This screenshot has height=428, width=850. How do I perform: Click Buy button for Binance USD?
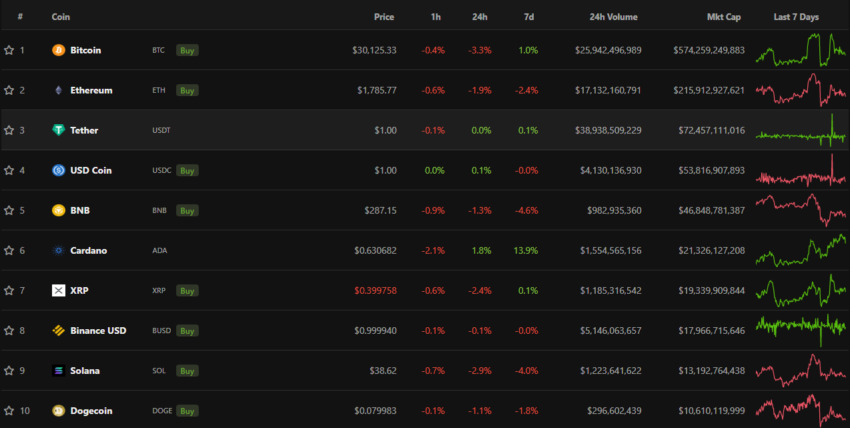click(187, 331)
